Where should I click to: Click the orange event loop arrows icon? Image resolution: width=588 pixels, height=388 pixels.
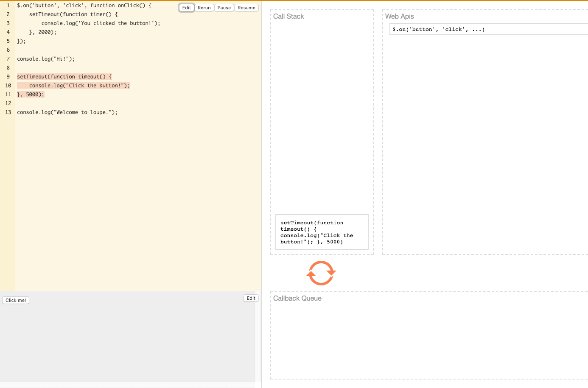pos(321,273)
